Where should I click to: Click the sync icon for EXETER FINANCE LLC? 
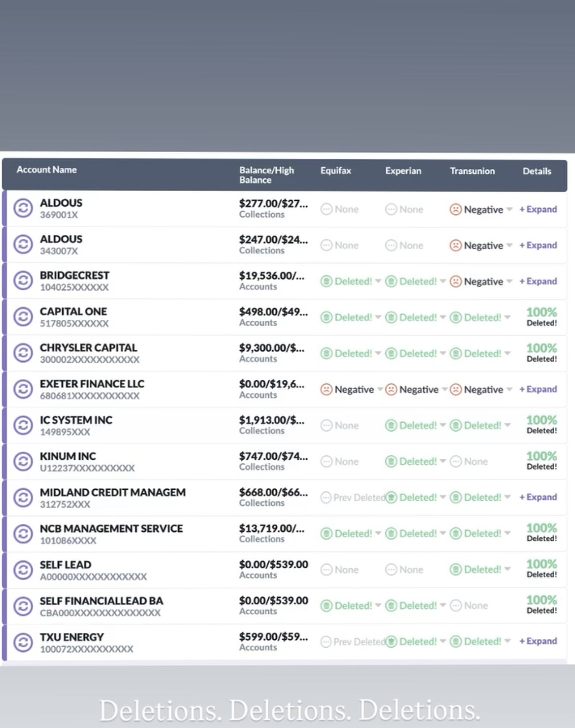point(23,389)
